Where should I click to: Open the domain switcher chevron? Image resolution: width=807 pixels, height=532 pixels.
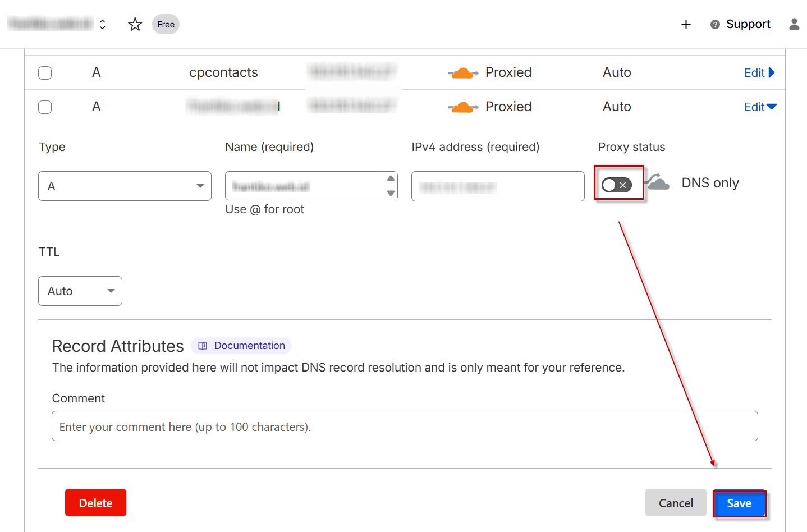click(x=102, y=24)
